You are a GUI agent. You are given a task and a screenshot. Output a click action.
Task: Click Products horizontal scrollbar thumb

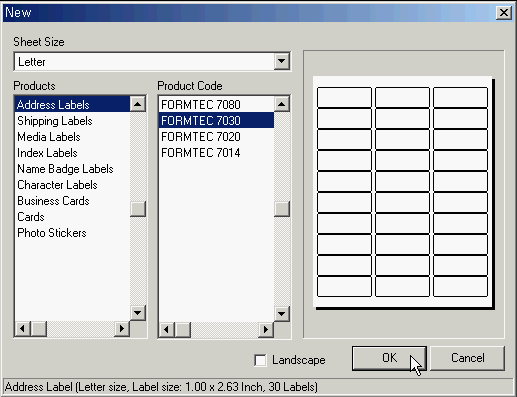pyautogui.click(x=39, y=329)
